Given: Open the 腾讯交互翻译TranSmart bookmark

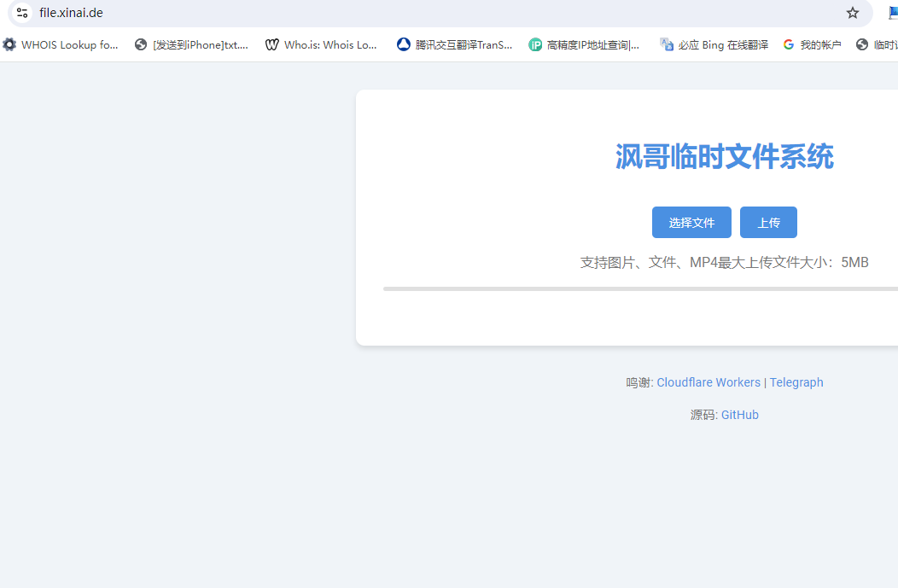Looking at the screenshot, I should click(455, 44).
